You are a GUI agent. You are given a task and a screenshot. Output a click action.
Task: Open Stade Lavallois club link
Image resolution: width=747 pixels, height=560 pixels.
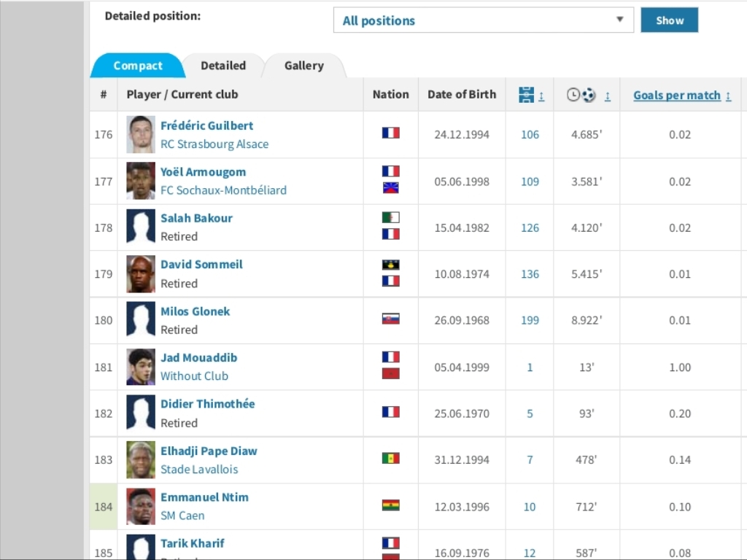pyautogui.click(x=199, y=470)
